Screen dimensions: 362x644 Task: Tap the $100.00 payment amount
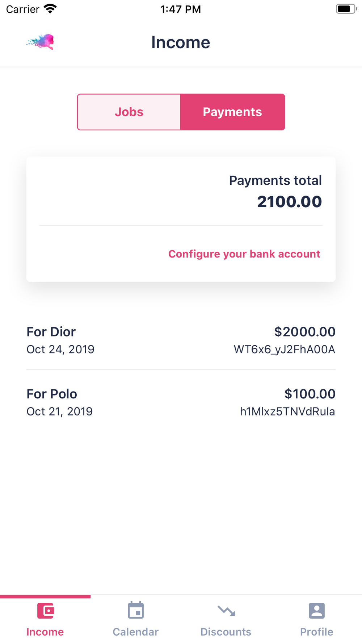pyautogui.click(x=310, y=394)
